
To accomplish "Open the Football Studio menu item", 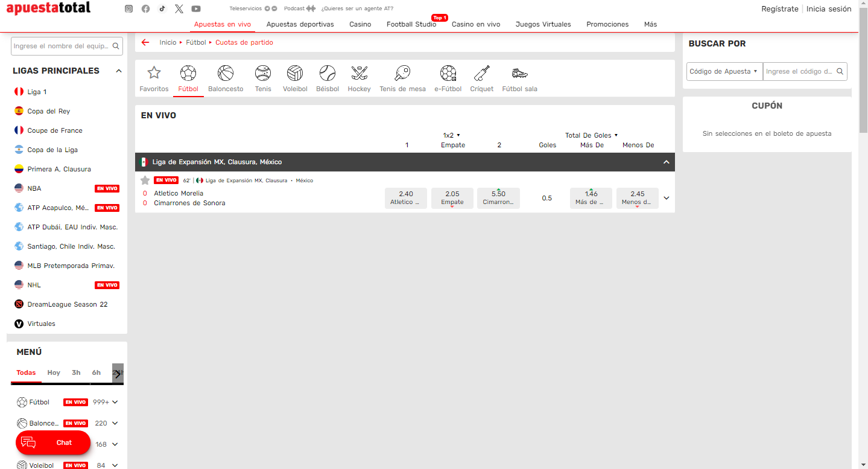I will tap(411, 24).
